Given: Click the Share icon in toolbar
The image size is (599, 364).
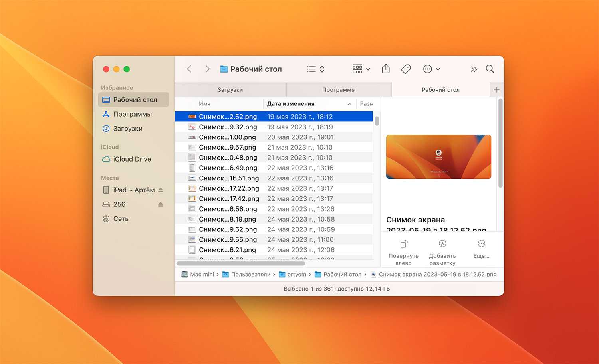Looking at the screenshot, I should (385, 69).
